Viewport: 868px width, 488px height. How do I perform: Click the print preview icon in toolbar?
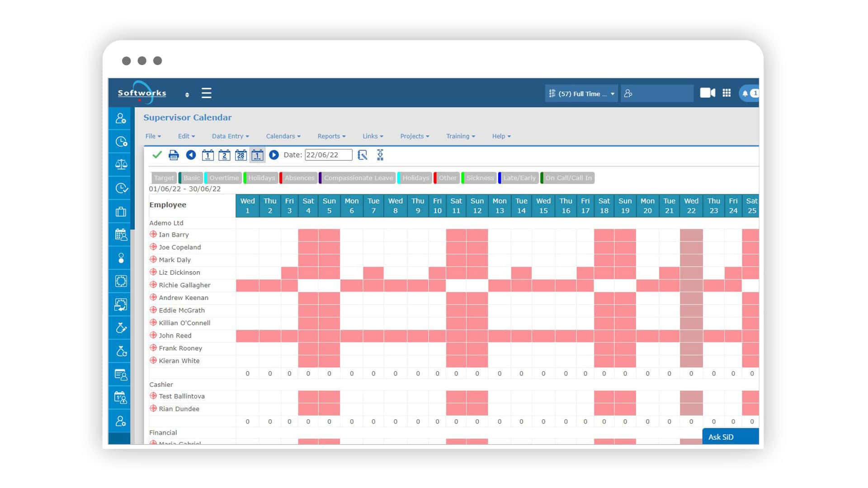pyautogui.click(x=173, y=155)
